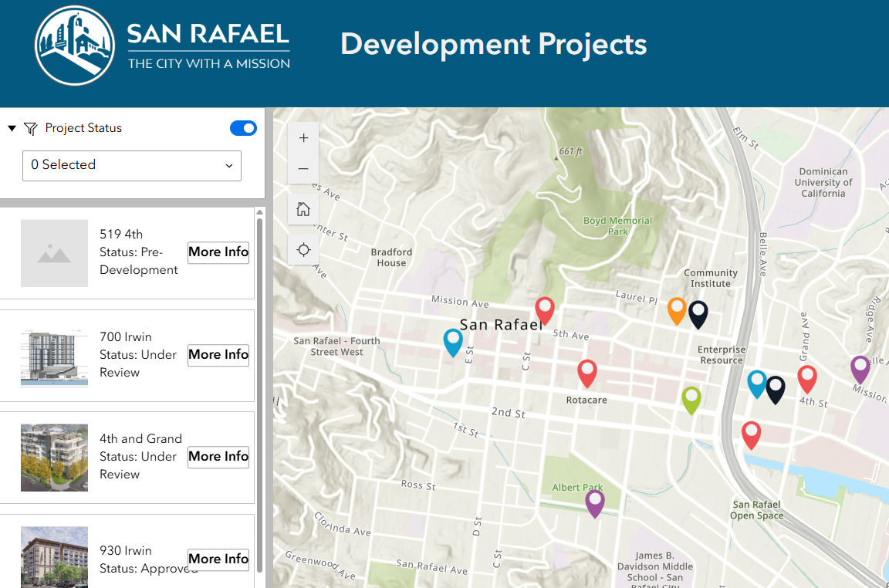Select black pin beside 4th St blue pin
This screenshot has height=588, width=889.
pyautogui.click(x=776, y=390)
